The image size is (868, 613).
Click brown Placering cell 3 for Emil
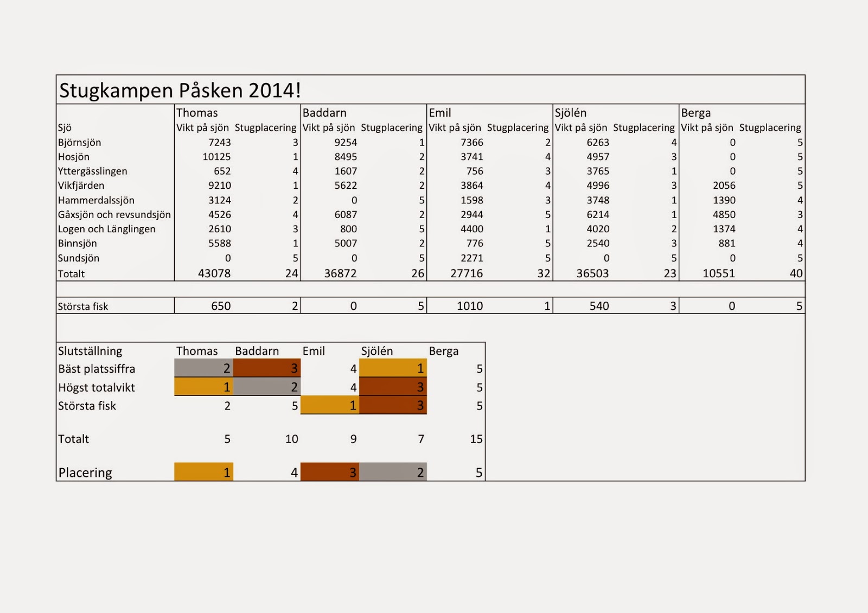coord(330,471)
